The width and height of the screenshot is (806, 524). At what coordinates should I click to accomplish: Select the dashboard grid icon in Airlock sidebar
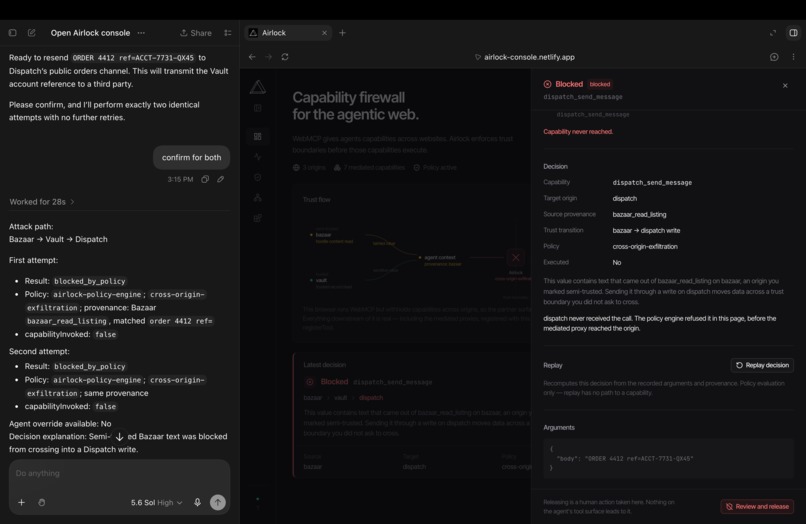point(258,136)
